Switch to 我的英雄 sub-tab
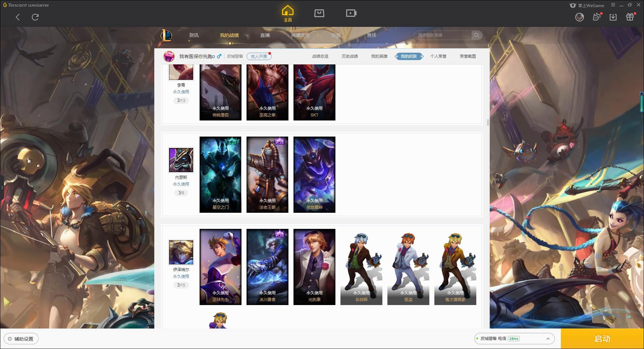 click(x=379, y=56)
